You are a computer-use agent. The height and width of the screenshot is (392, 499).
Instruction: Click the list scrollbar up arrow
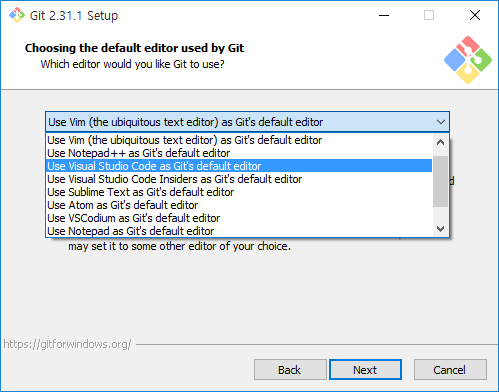(440, 143)
